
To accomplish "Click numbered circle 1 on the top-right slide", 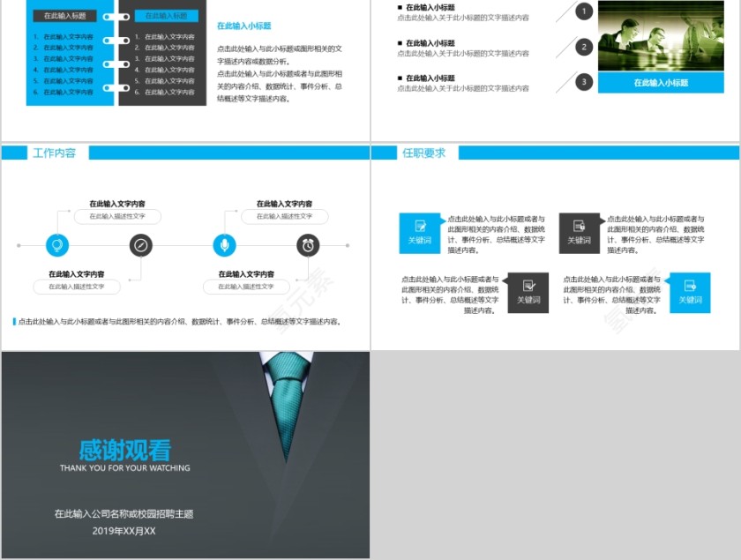I will 582,12.
